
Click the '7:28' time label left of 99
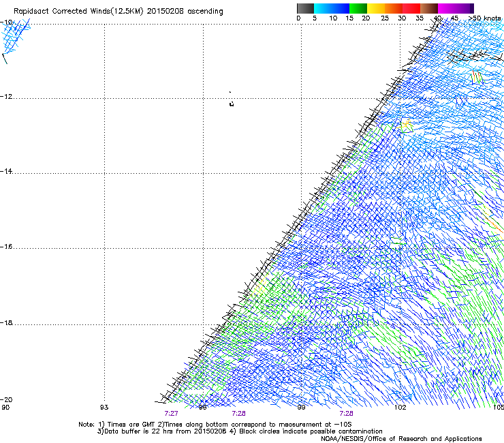239,414
